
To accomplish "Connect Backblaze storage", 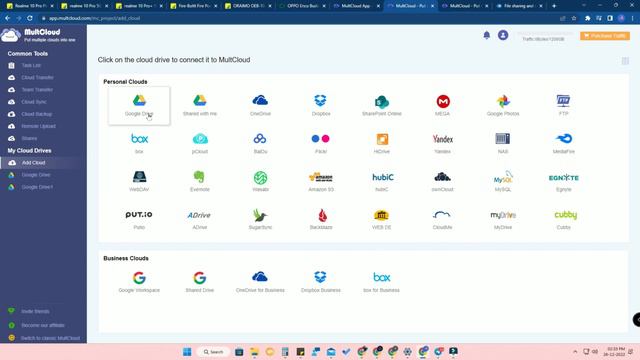I will [x=321, y=219].
